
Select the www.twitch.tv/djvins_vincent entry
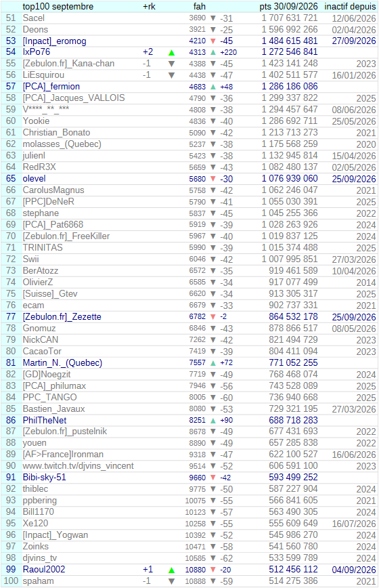click(78, 466)
